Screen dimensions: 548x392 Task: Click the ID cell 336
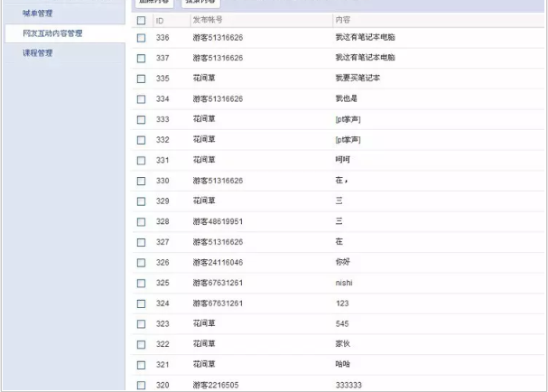[x=163, y=37]
